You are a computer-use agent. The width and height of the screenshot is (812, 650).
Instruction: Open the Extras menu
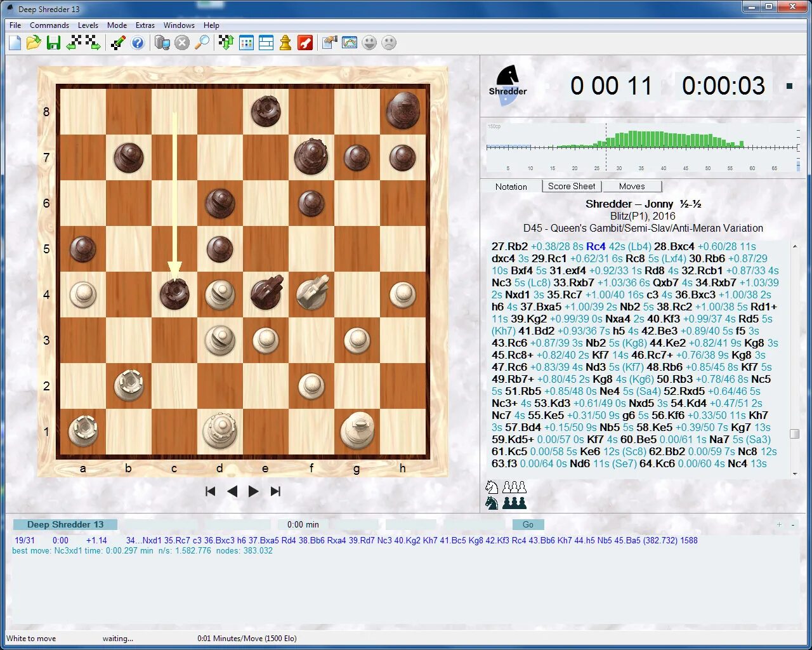pos(145,25)
